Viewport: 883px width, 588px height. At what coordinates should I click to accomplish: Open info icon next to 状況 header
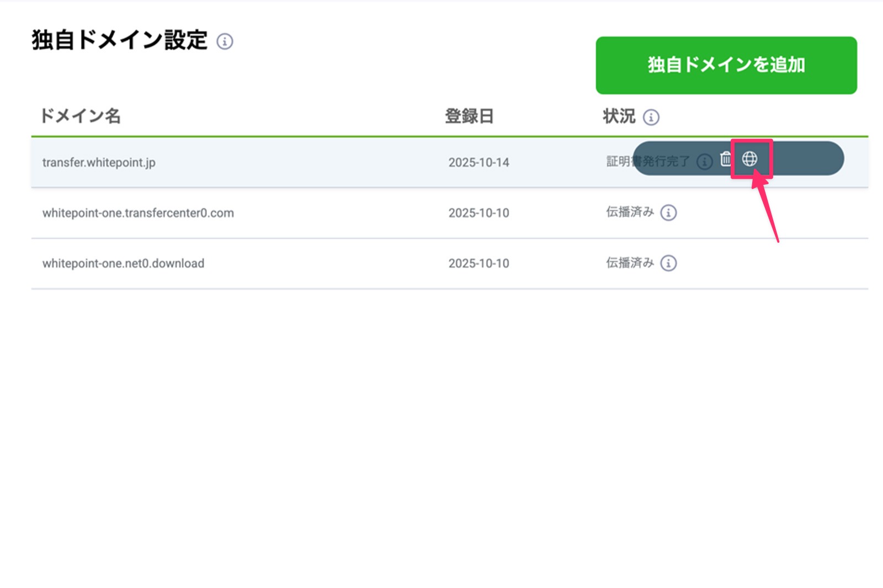tap(651, 117)
